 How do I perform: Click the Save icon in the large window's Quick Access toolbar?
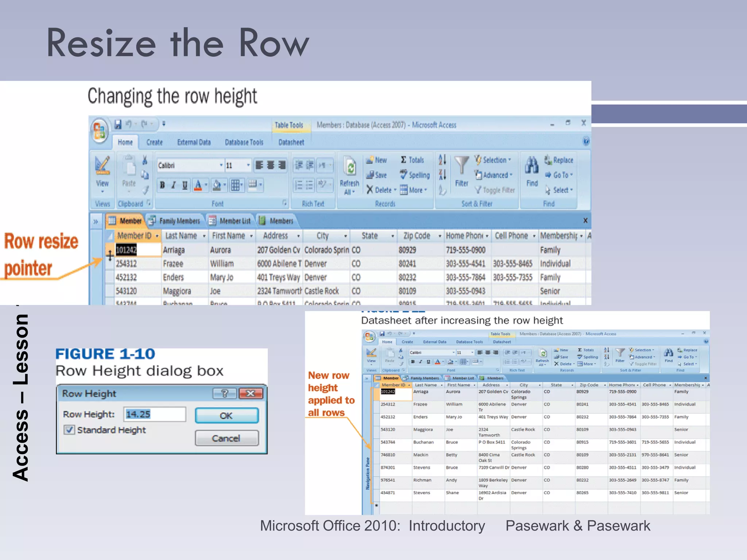pos(118,125)
